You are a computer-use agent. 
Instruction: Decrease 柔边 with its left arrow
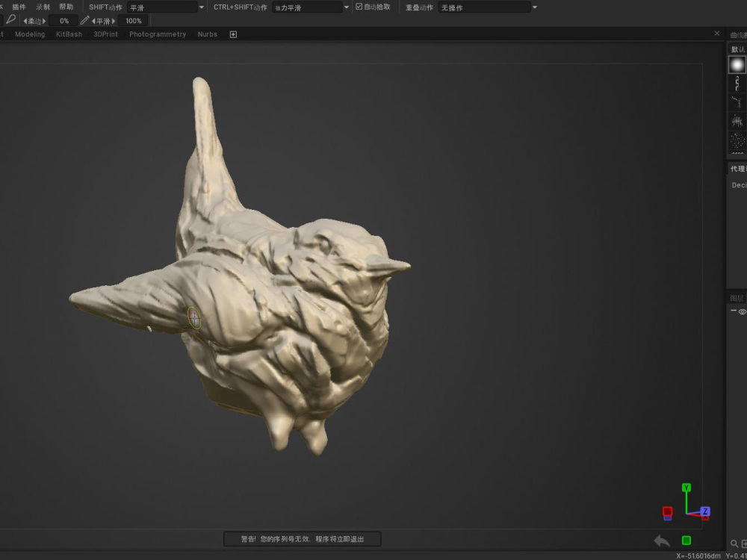point(25,21)
